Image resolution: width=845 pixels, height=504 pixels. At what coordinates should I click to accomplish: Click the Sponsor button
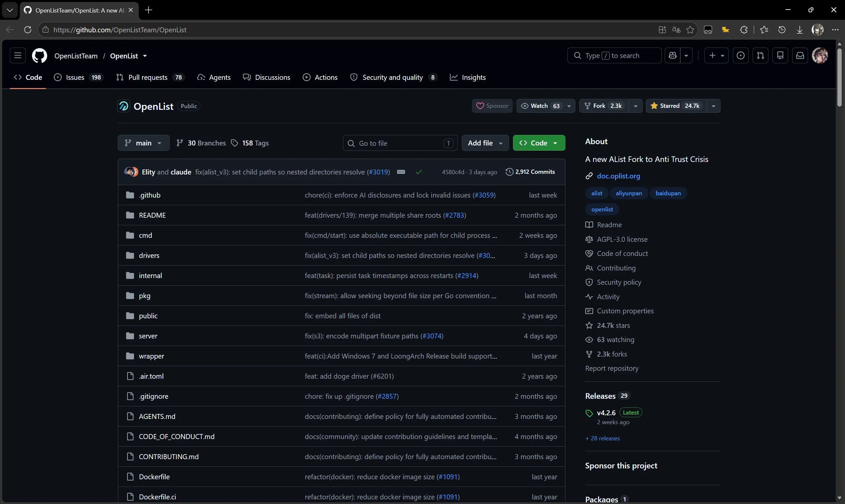coord(492,106)
